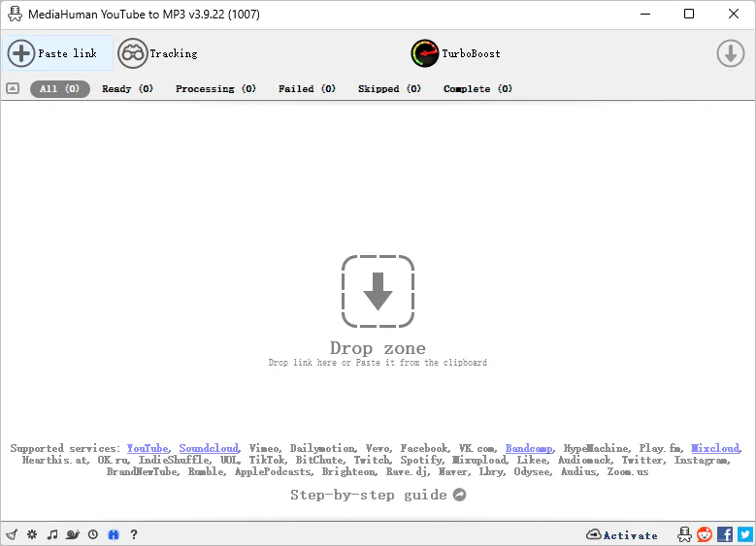Viewport: 756px width, 546px height.
Task: Open the Mixcloud service link
Action: point(714,448)
